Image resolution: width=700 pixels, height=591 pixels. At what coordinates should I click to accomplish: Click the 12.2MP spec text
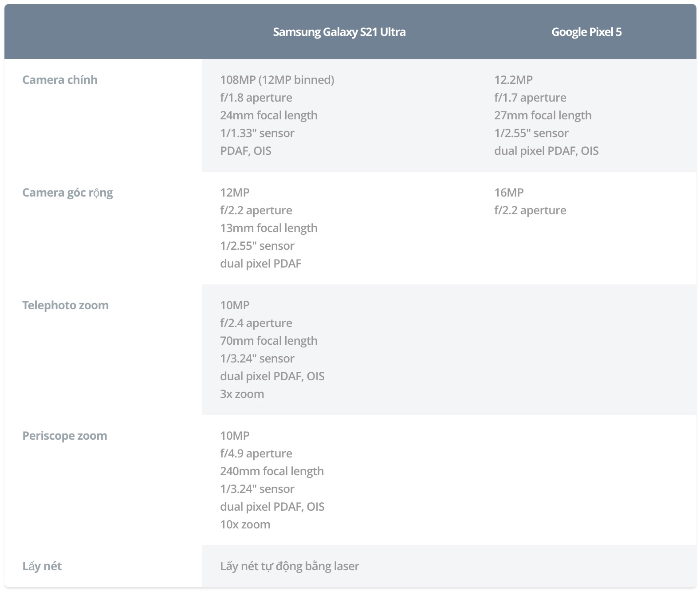[513, 80]
